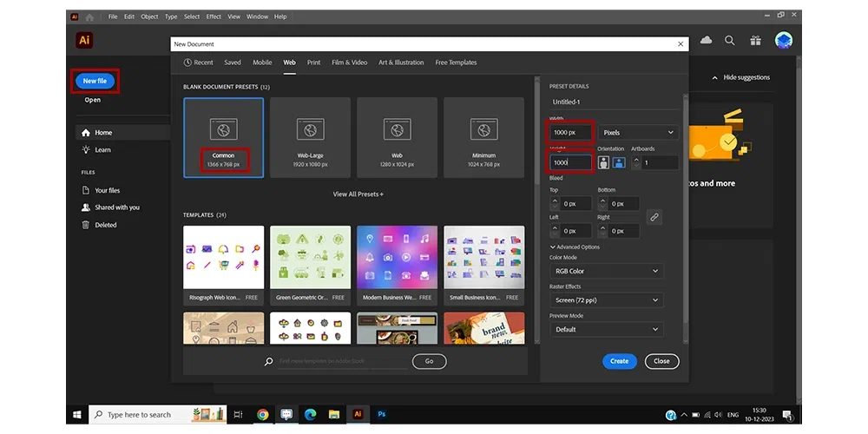
Task: Select landscape orientation
Action: point(619,162)
